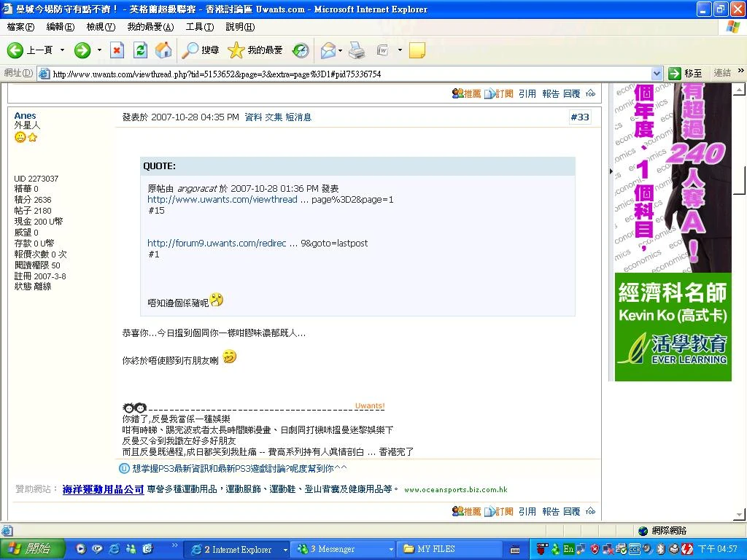
Task: Open the History clock icon
Action: click(301, 50)
